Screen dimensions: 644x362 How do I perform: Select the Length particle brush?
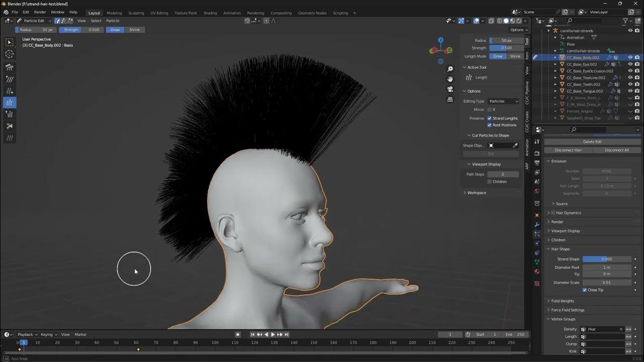[10, 103]
